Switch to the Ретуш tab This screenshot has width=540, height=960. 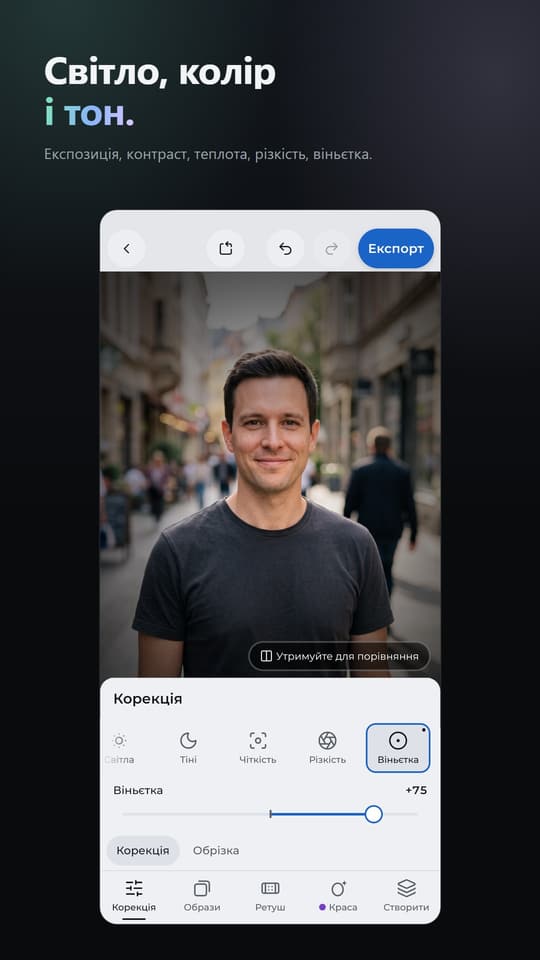pos(270,896)
